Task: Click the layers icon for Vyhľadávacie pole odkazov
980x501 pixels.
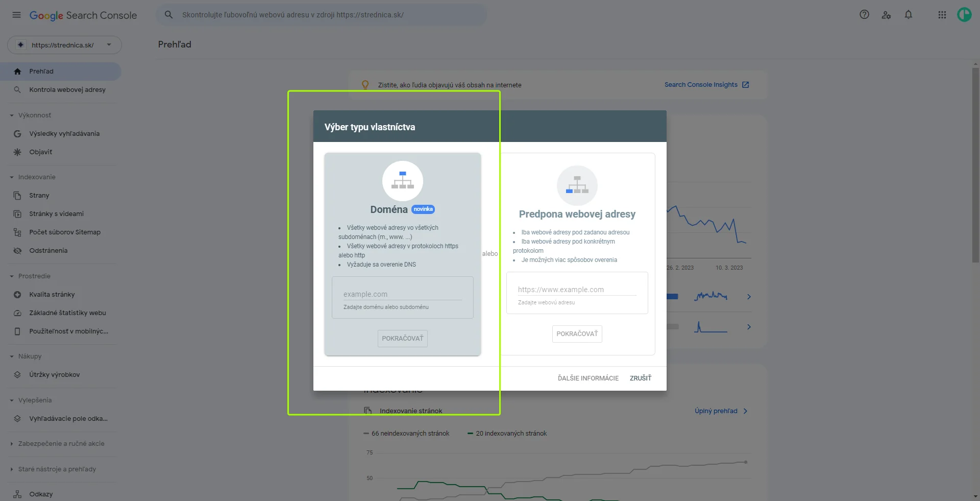Action: tap(17, 419)
